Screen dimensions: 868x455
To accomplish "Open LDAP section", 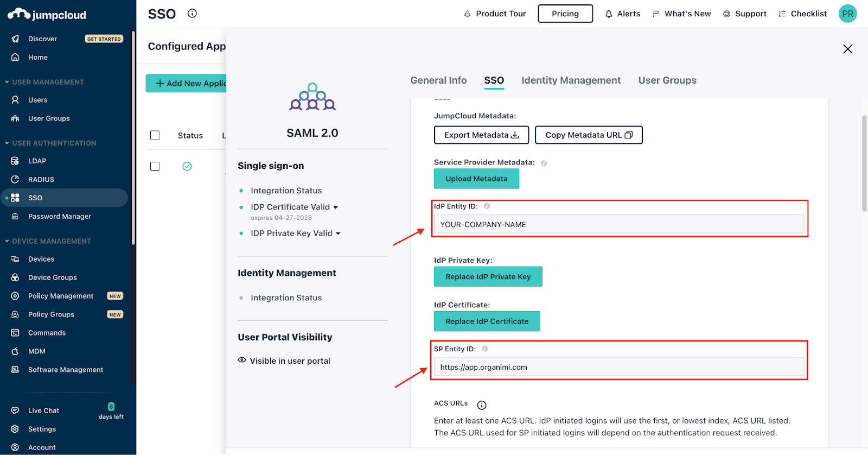I will 37,161.
